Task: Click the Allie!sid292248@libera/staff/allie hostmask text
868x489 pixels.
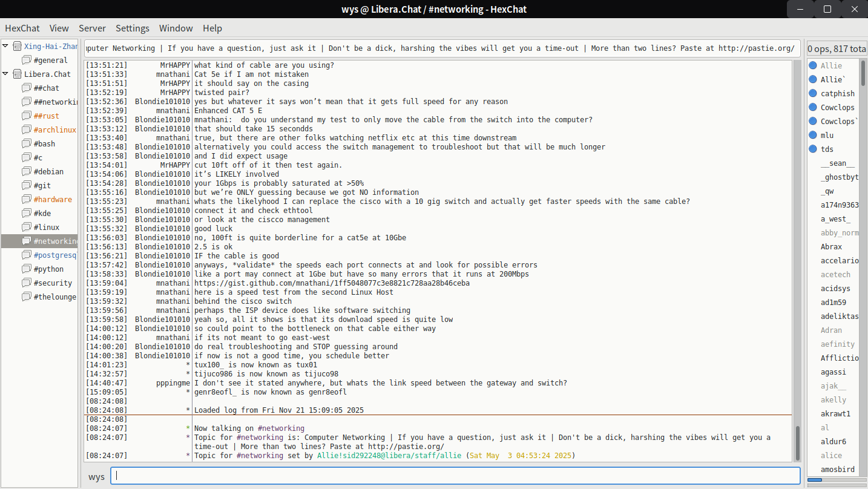Action: [389, 456]
